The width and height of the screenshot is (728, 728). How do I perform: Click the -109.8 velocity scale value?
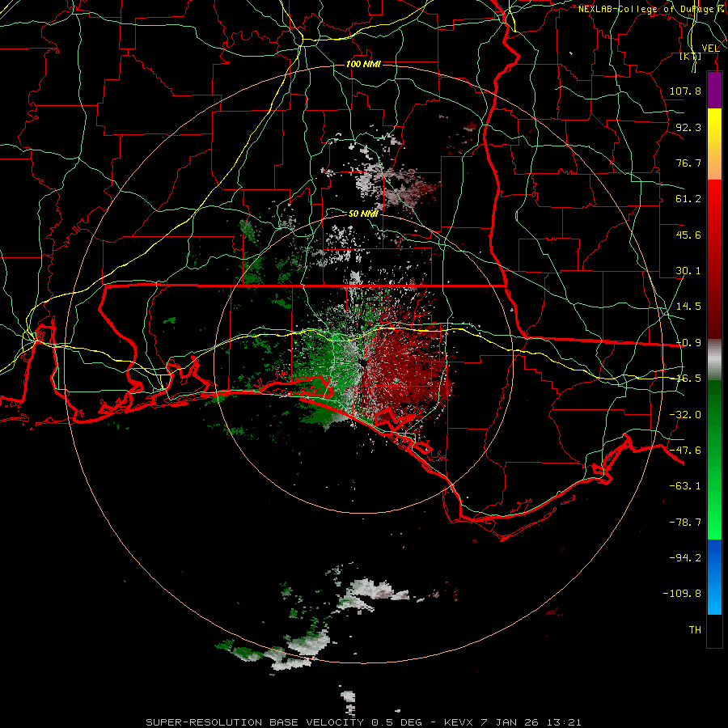(682, 594)
